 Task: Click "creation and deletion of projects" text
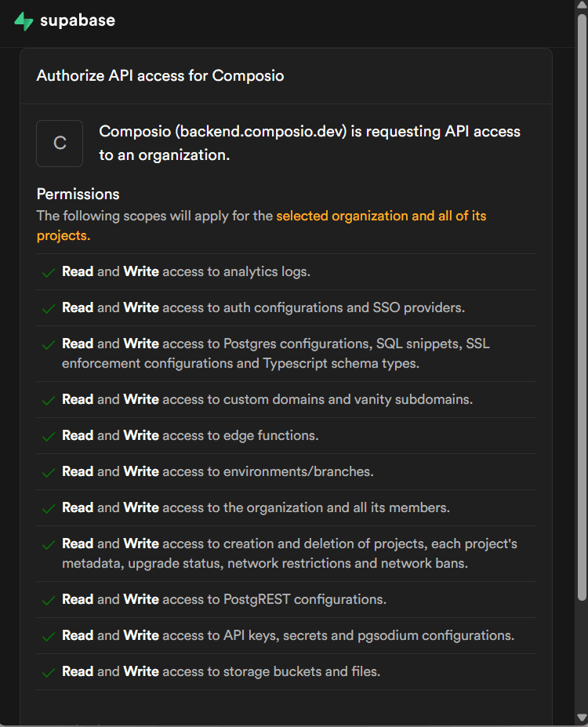(x=325, y=543)
